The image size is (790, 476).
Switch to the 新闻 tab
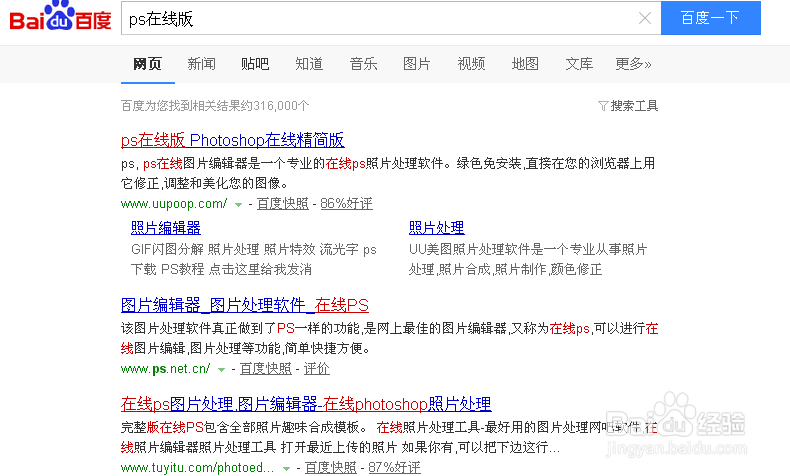(x=202, y=64)
